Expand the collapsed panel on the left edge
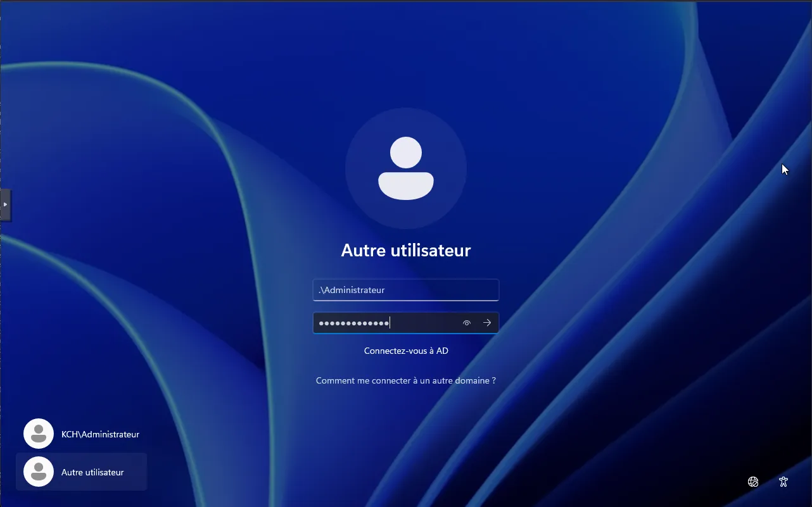The width and height of the screenshot is (812, 507). tap(6, 204)
